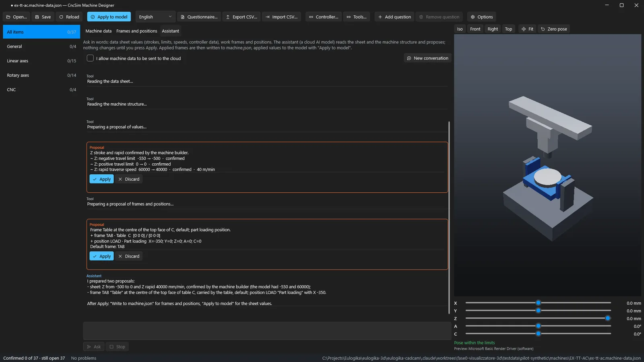This screenshot has width=644, height=362.
Task: Add a new question
Action: pos(394,17)
